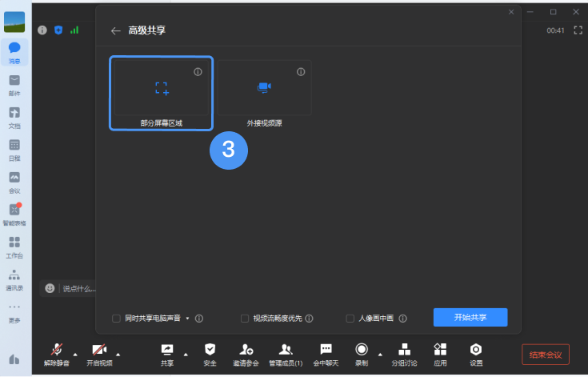Screen dimensions: 588x377
Task: Enable 同时共享电脑声音 checkbox
Action: pyautogui.click(x=116, y=319)
